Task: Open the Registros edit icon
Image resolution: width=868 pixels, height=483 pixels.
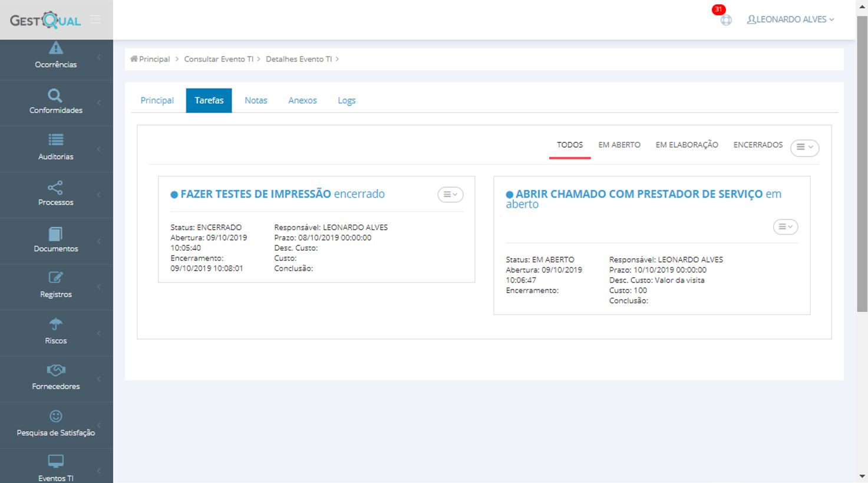Action: (55, 277)
